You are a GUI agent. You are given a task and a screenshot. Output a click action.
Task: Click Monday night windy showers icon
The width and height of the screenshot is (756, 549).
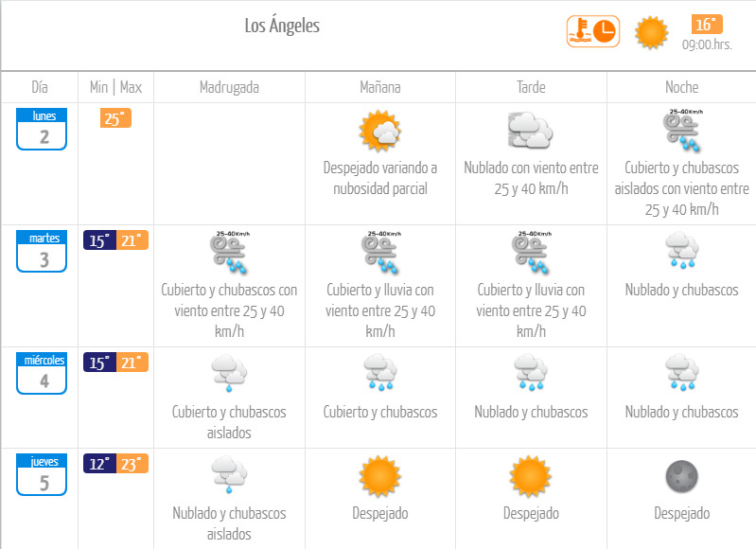682,131
